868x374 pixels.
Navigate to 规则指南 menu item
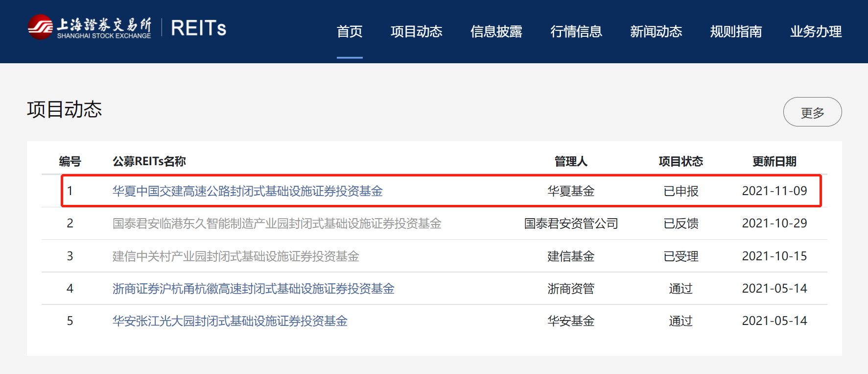[x=736, y=31]
